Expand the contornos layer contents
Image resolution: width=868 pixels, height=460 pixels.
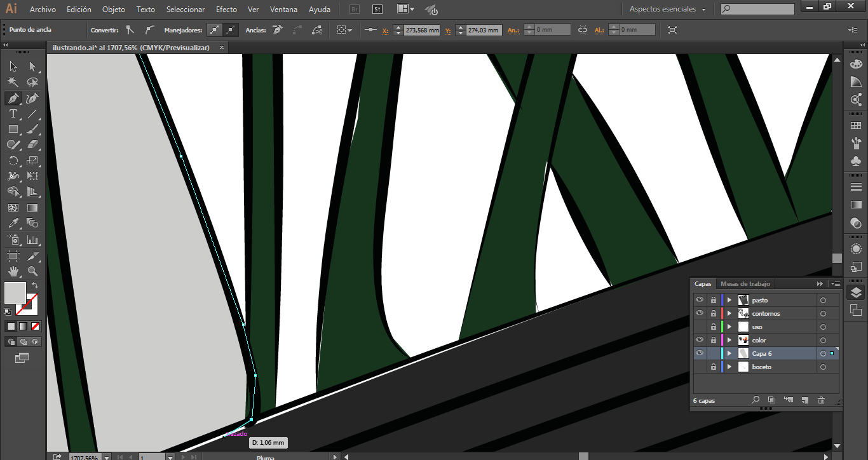coord(729,313)
